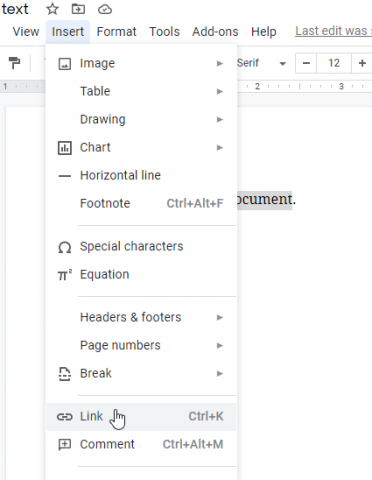Click the horizontal line dash icon
Image resolution: width=372 pixels, height=480 pixels.
pos(65,176)
